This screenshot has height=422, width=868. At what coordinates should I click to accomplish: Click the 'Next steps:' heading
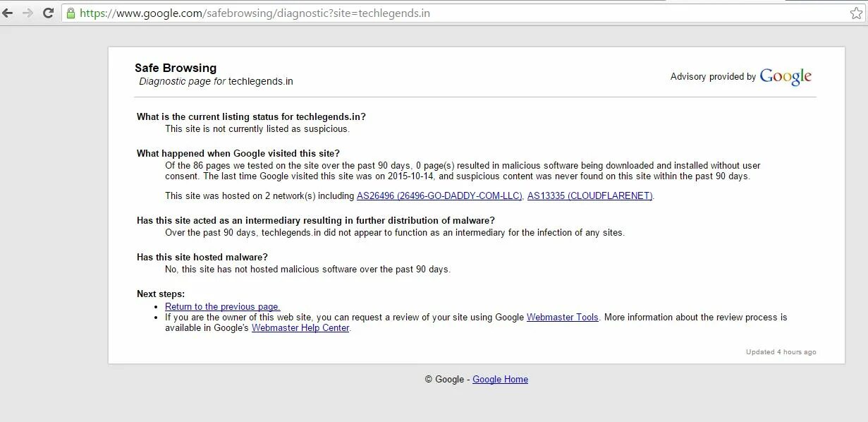161,294
